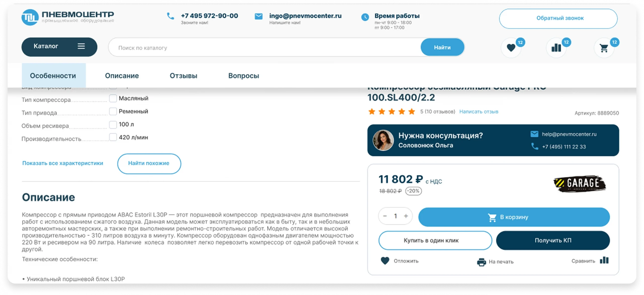644x295 pixels.
Task: Click the 5 (10 отзывов) rating text
Action: click(x=437, y=112)
